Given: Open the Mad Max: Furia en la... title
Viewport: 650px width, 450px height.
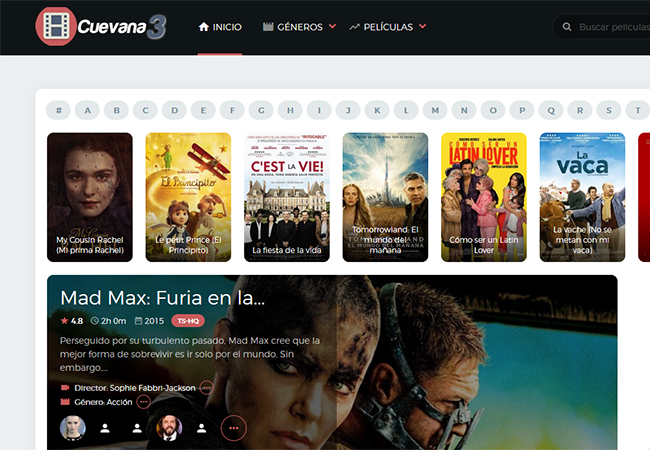Looking at the screenshot, I should 162,298.
